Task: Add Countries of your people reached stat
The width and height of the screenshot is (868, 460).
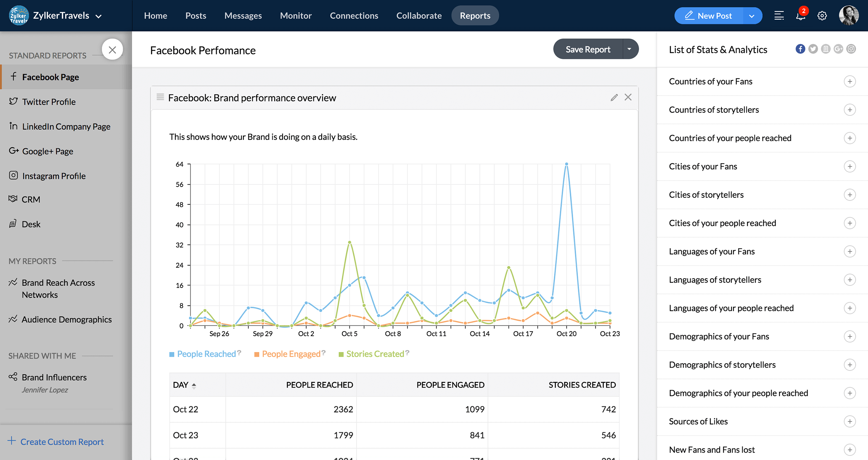Action: point(849,138)
